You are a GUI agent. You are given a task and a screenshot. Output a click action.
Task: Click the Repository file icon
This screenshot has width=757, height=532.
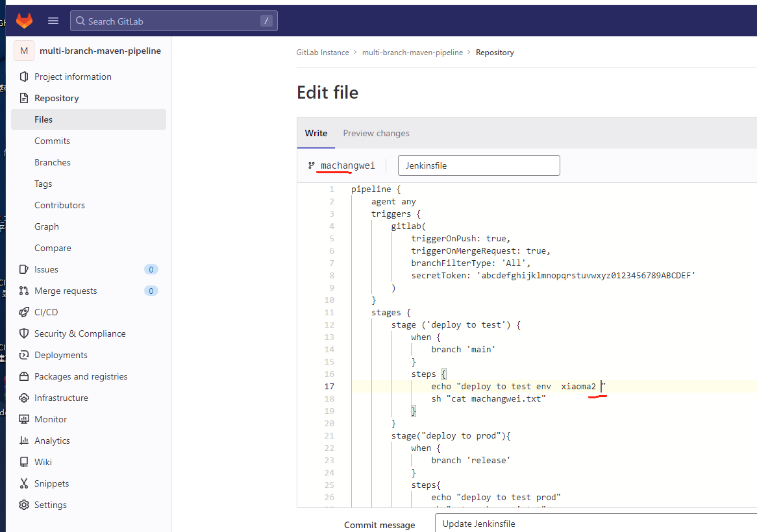[x=23, y=98]
